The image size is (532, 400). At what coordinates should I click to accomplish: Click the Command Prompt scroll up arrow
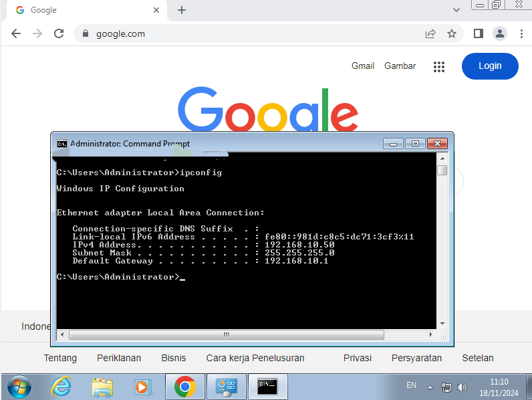[442, 159]
